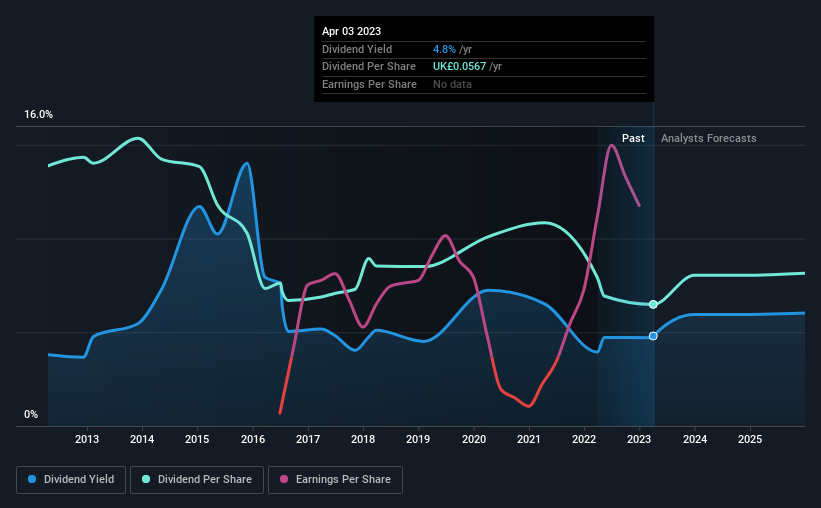Select the 2013 x-axis label
The width and height of the screenshot is (821, 508).
point(87,439)
